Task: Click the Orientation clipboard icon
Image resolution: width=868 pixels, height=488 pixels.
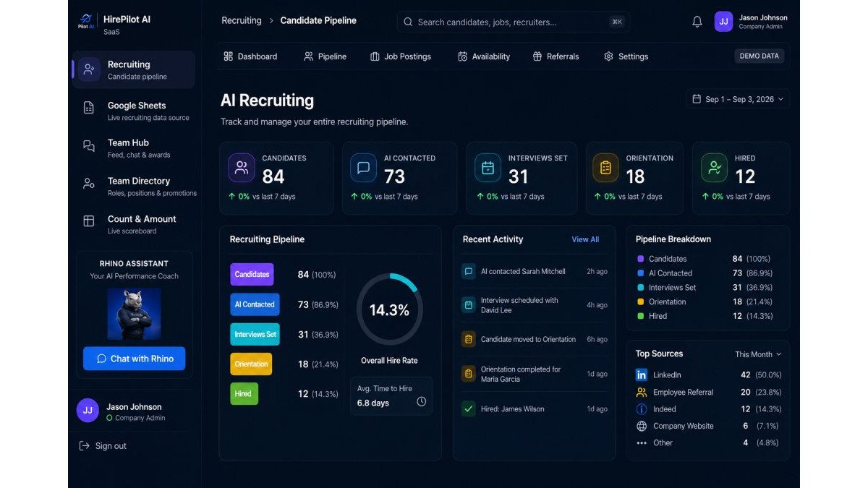Action: 605,168
